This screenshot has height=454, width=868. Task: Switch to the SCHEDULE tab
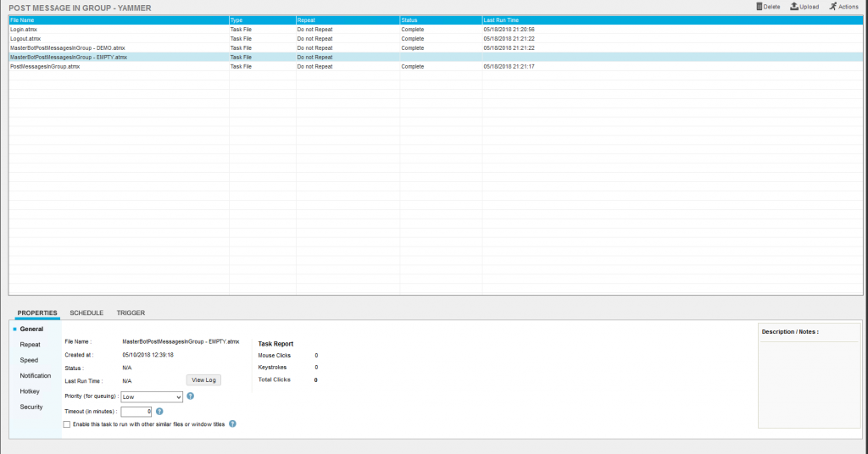[86, 313]
